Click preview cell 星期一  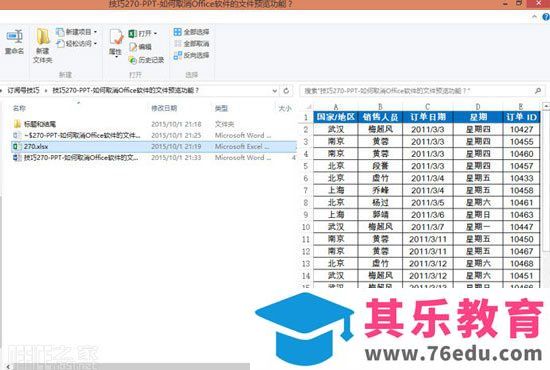pos(478,227)
